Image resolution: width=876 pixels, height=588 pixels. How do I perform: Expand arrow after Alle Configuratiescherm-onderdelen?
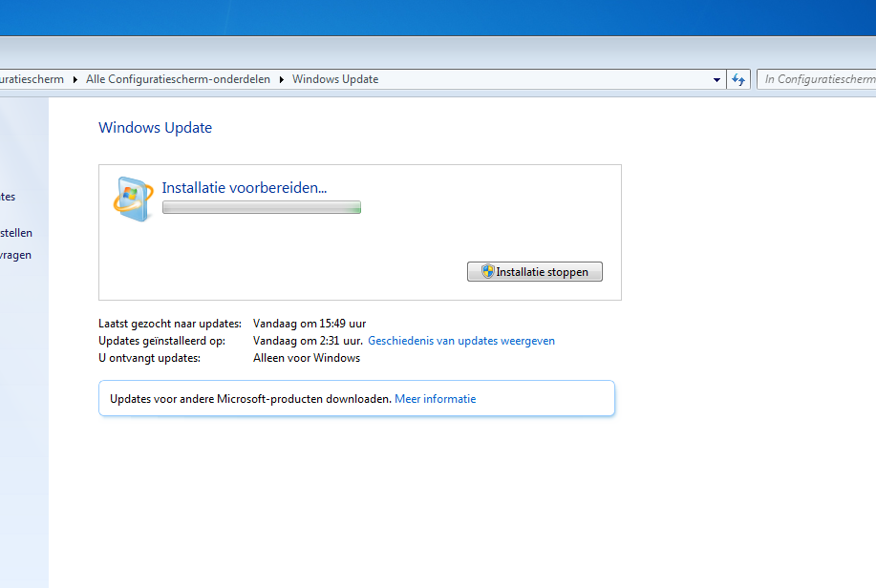pos(282,79)
